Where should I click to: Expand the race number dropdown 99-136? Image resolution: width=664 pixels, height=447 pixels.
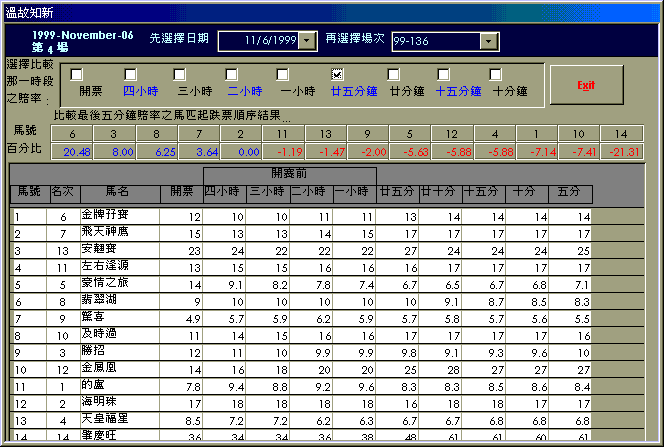[487, 41]
